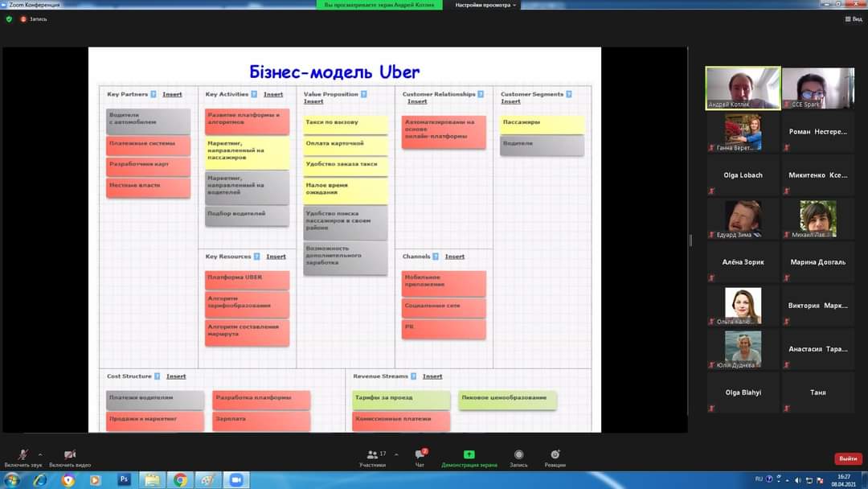Expand the arrow next to participants count

pyautogui.click(x=396, y=454)
